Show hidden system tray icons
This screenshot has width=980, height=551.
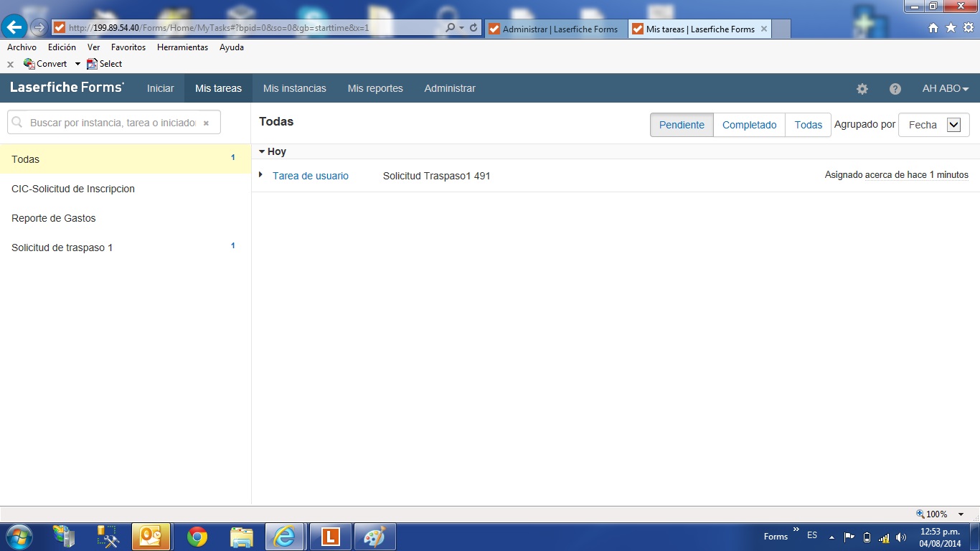click(831, 537)
